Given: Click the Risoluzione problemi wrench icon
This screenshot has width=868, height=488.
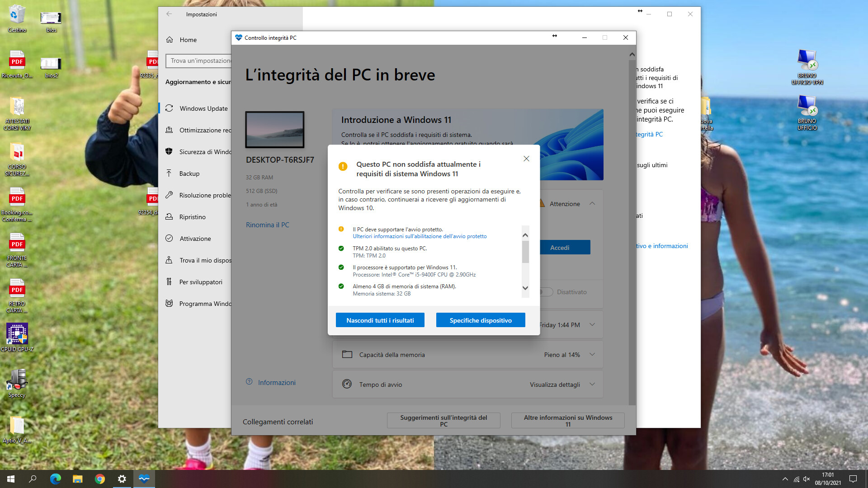Looking at the screenshot, I should [169, 195].
